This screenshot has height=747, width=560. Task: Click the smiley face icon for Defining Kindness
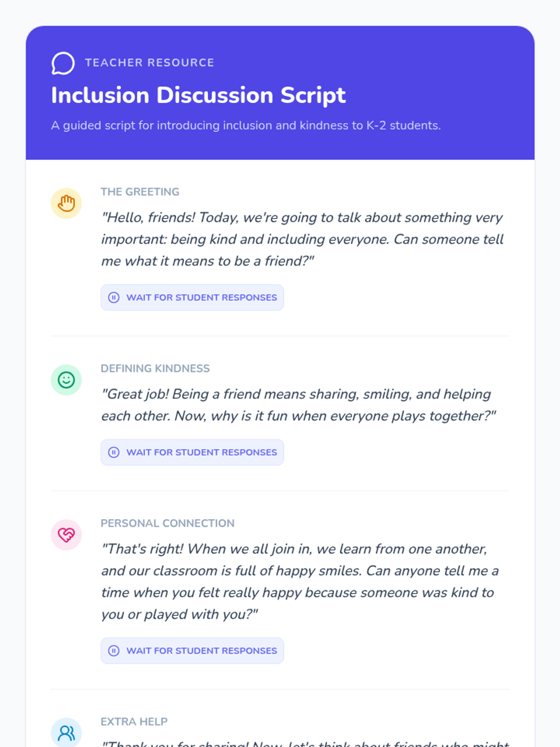click(x=66, y=380)
